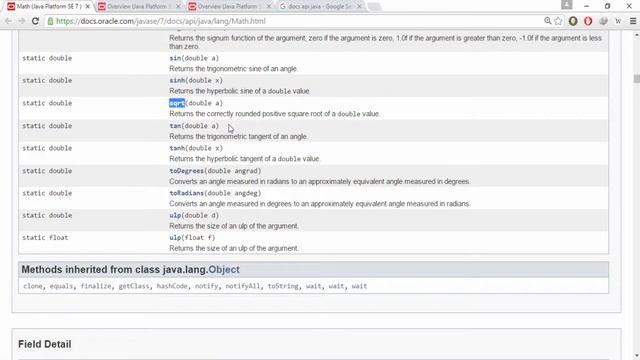This screenshot has height=360, width=640.
Task: Click 'static float' return type cell
Action: tap(45, 238)
